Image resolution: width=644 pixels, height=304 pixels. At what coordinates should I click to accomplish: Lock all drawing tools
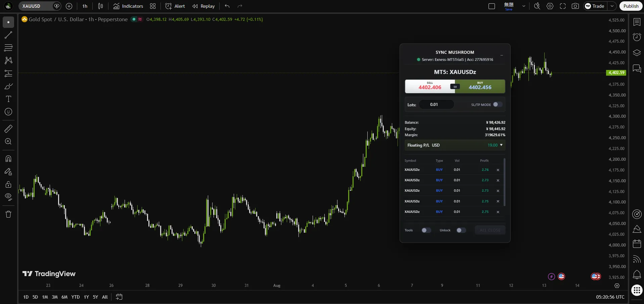(x=8, y=184)
